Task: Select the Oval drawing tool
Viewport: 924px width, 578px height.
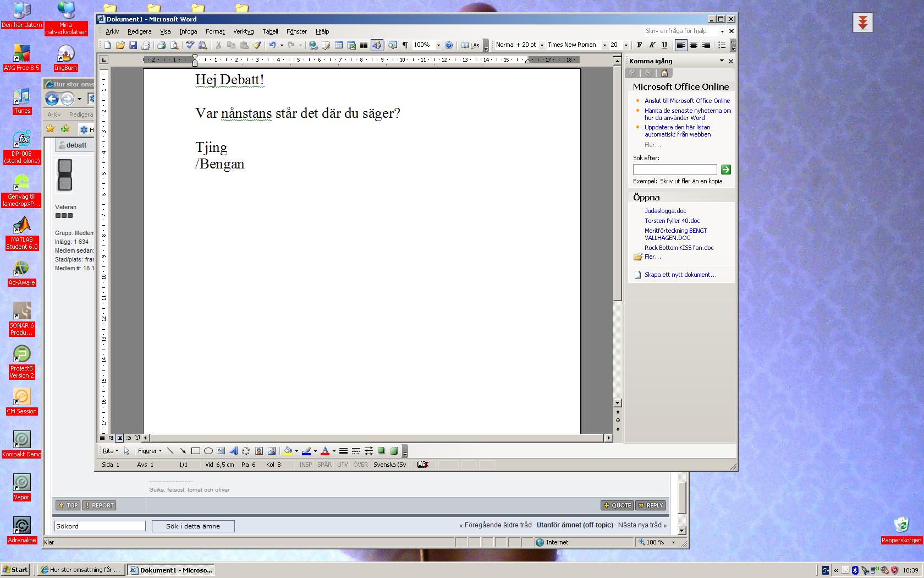Action: point(208,451)
